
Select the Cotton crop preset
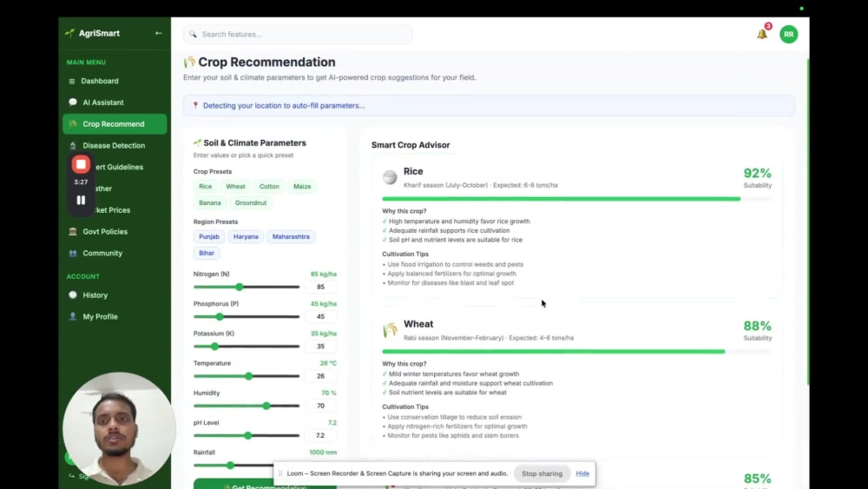tap(269, 186)
